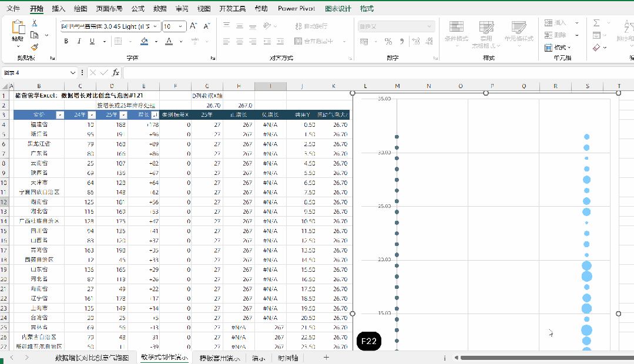Click the insert function fx icon

(x=116, y=73)
